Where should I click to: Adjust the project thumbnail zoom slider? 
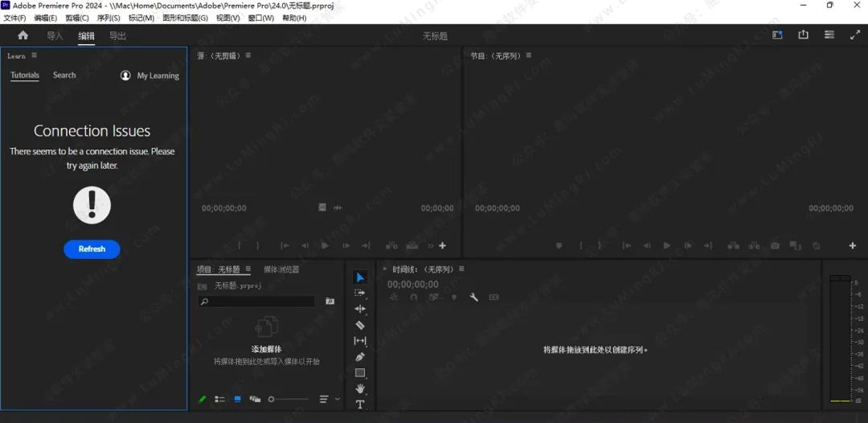coord(289,399)
